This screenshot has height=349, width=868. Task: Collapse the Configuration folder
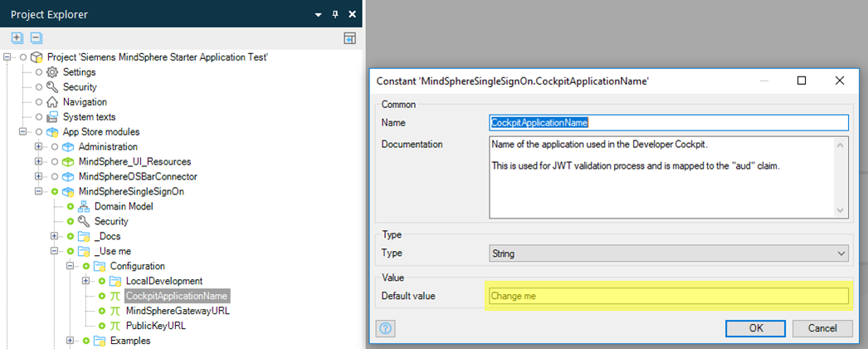[x=70, y=267]
